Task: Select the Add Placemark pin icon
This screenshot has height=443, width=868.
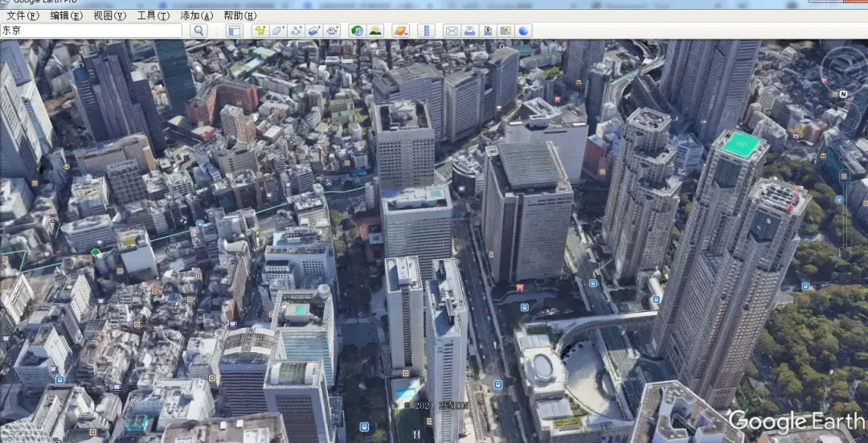Action: (x=260, y=31)
